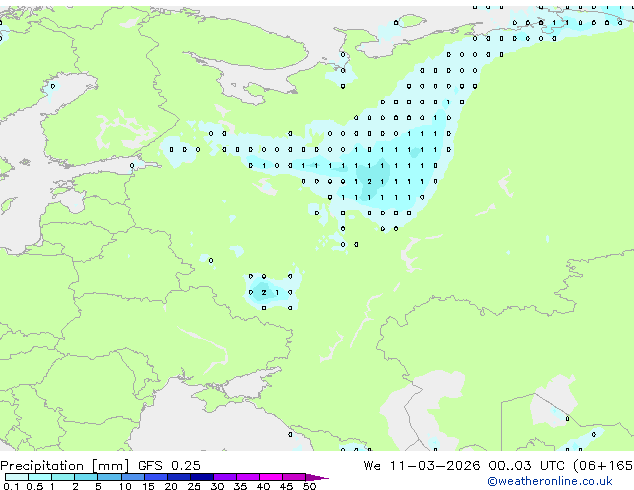Click the "5" legend tick label
Viewport: 634px width, 490px height.
(98, 486)
